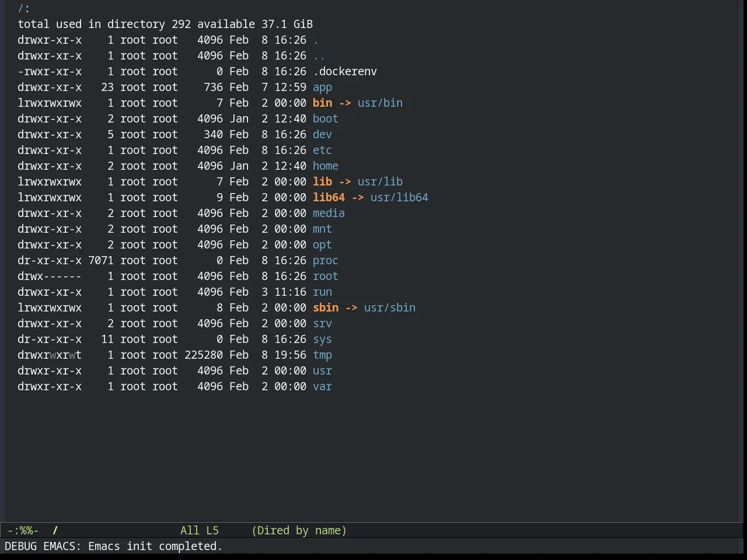
Task: Click 'All L5' position indicator in mode line
Action: click(200, 531)
